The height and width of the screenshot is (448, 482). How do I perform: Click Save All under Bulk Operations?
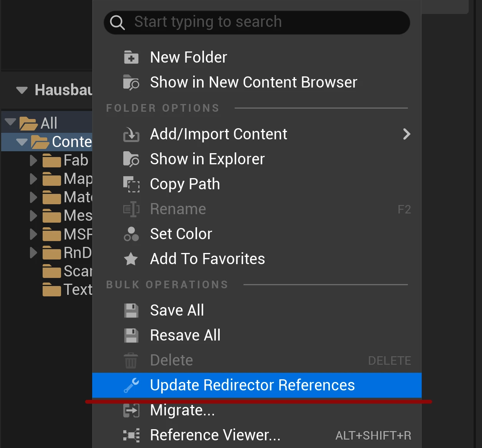pyautogui.click(x=177, y=310)
